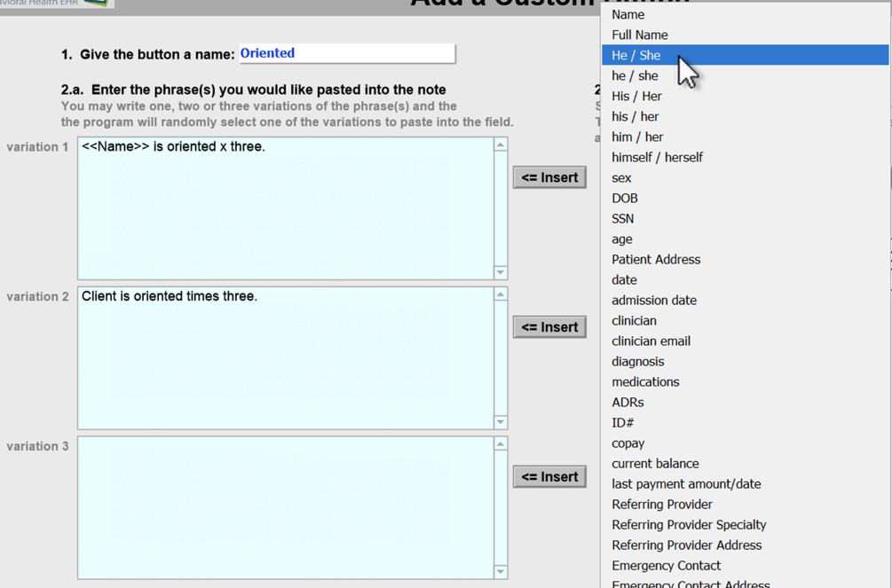The image size is (892, 588).
Task: Pick 'clinician email' from the dropdown
Action: pyautogui.click(x=651, y=341)
